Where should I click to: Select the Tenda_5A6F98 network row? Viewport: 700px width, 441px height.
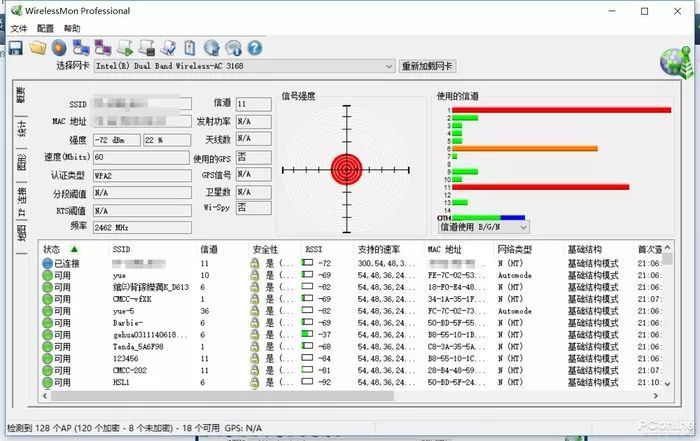(138, 346)
